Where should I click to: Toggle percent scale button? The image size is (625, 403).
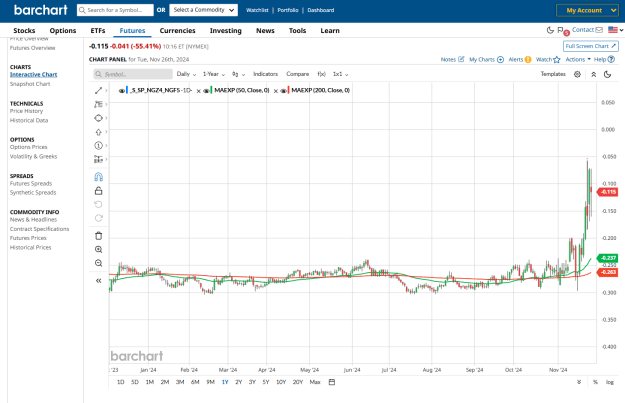coord(595,382)
